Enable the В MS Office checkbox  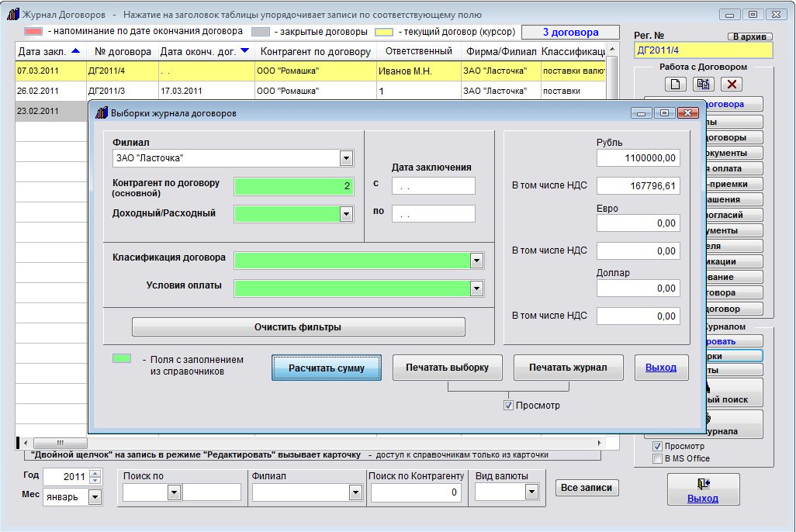point(657,458)
